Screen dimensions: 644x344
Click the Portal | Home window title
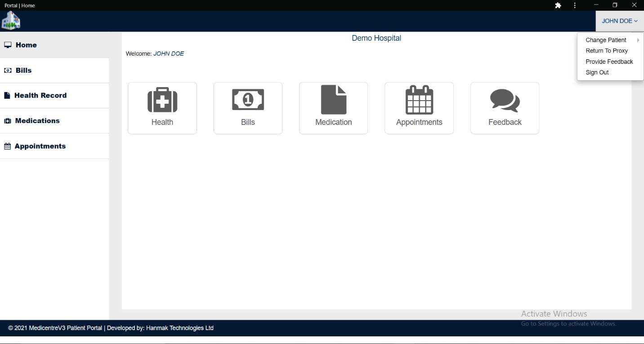point(20,5)
